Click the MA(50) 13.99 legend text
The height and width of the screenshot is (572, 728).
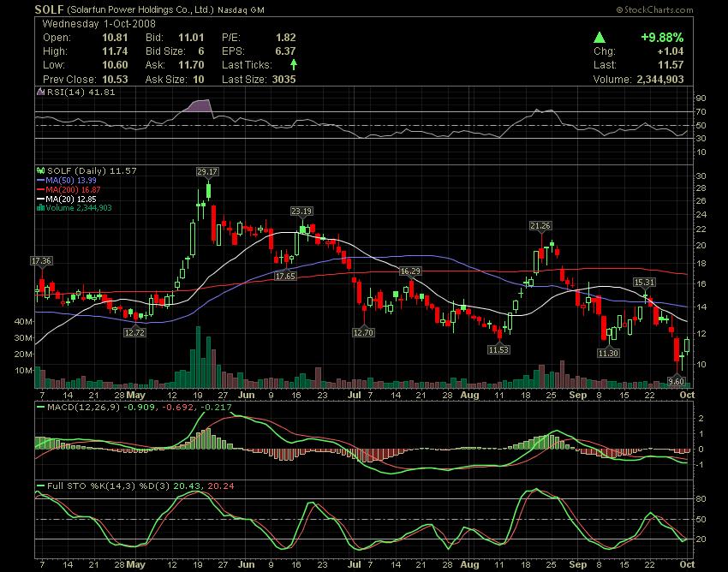pyautogui.click(x=71, y=180)
